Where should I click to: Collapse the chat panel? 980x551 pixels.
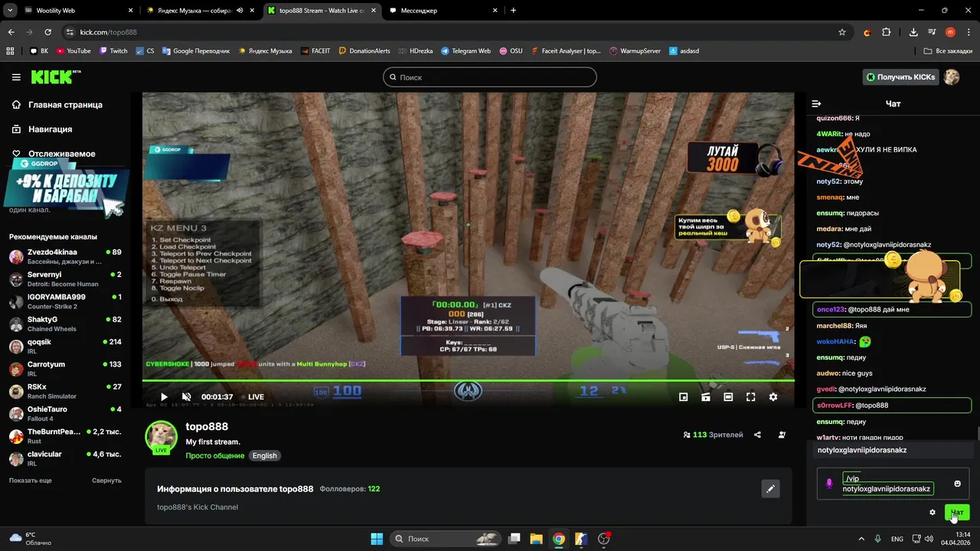816,103
